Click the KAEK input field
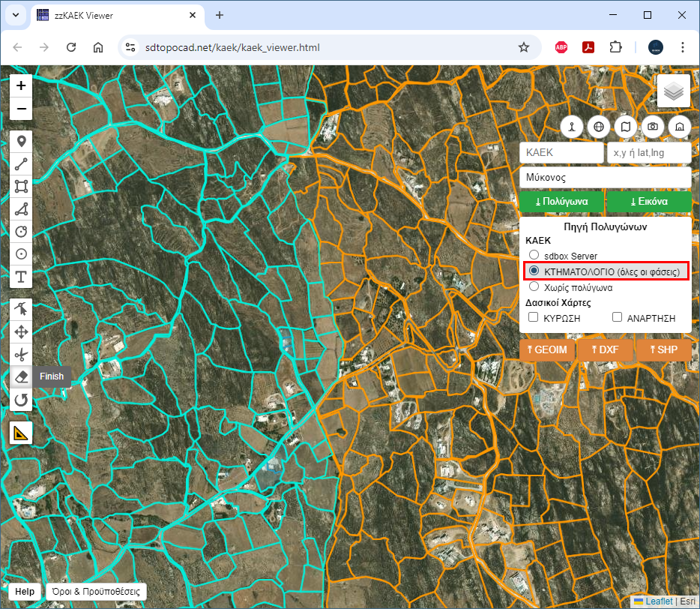Image resolution: width=700 pixels, height=609 pixels. click(561, 152)
